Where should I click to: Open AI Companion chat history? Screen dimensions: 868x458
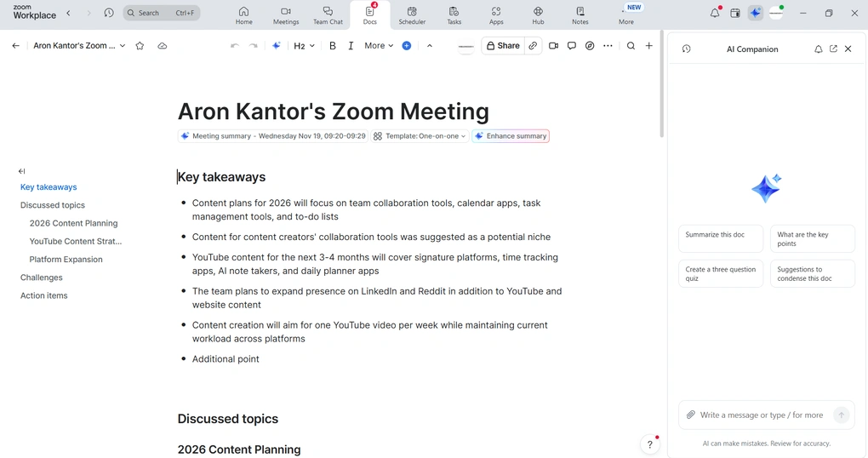687,49
